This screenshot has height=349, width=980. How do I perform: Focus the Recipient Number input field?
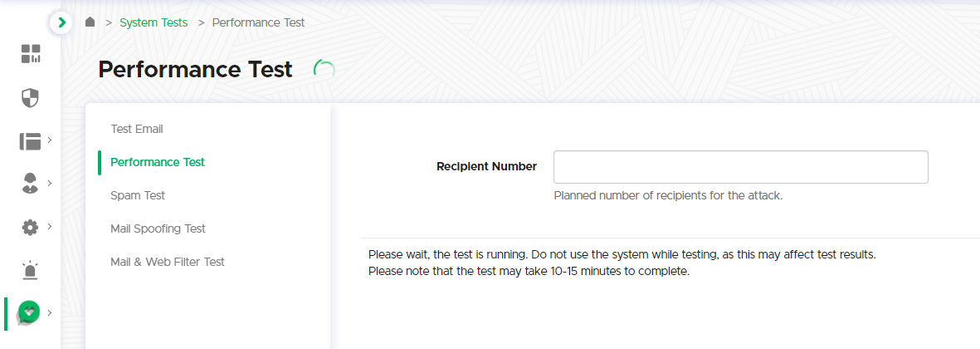[740, 167]
